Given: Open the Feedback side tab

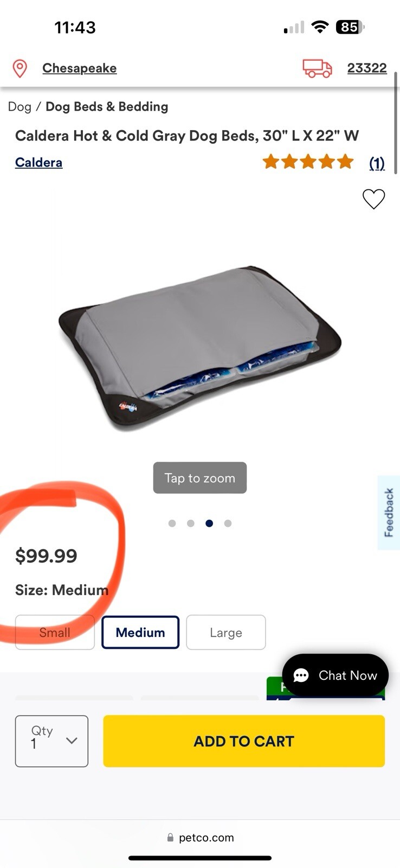Looking at the screenshot, I should point(389,513).
